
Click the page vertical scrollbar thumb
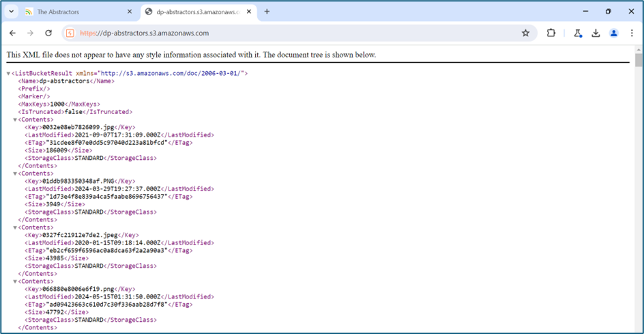pyautogui.click(x=639, y=60)
